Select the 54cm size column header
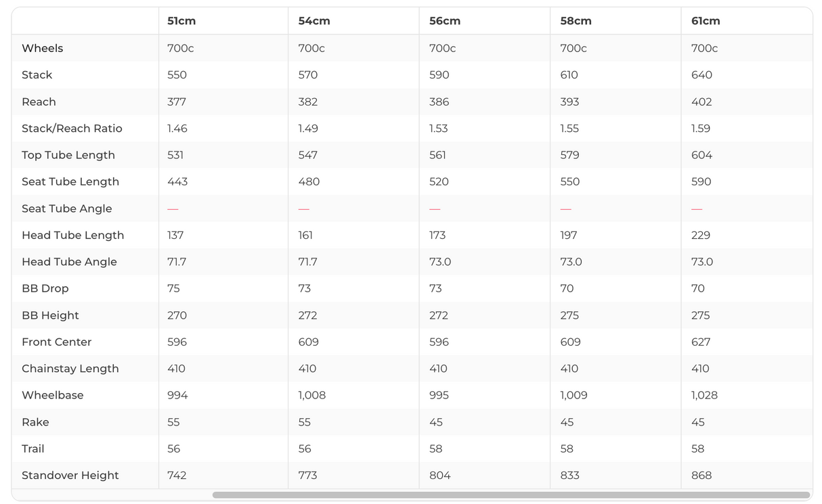Image resolution: width=822 pixels, height=504 pixels. 314,21
